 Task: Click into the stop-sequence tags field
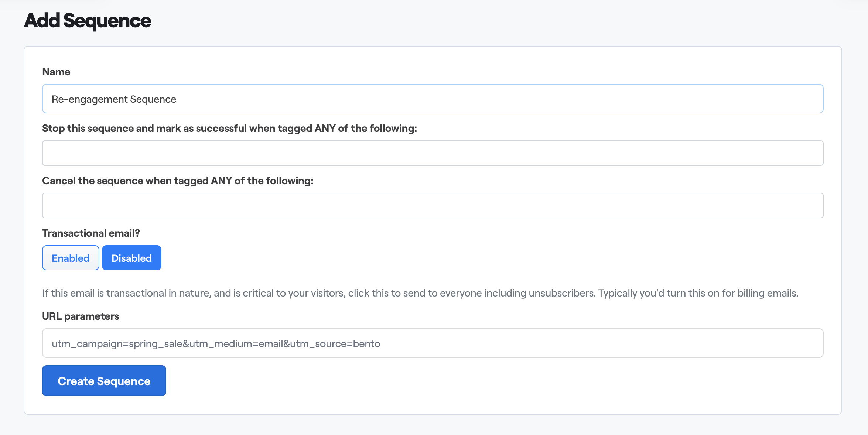[x=433, y=153]
